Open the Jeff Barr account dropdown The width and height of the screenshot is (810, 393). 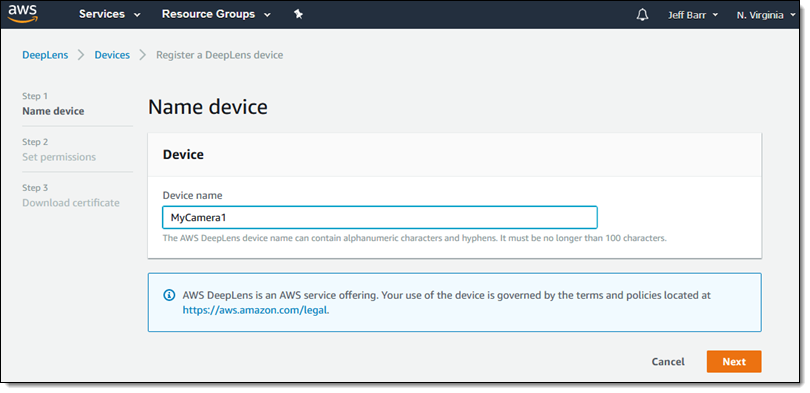click(693, 15)
